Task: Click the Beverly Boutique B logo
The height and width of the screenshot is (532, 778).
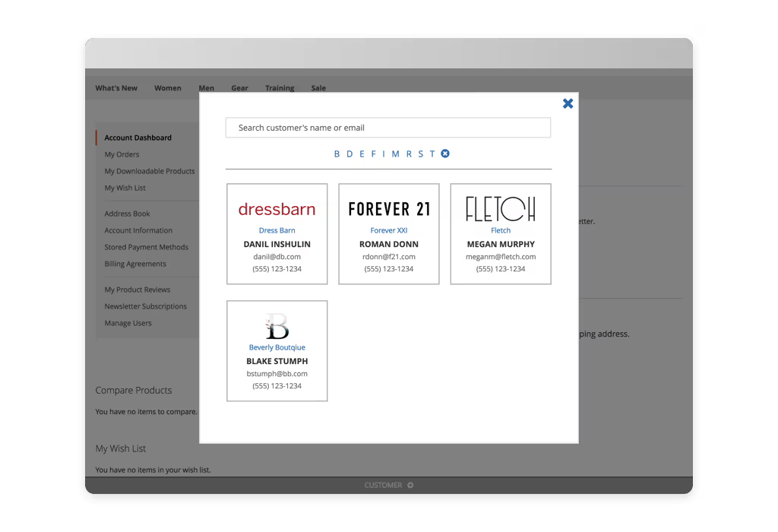Action: click(277, 327)
